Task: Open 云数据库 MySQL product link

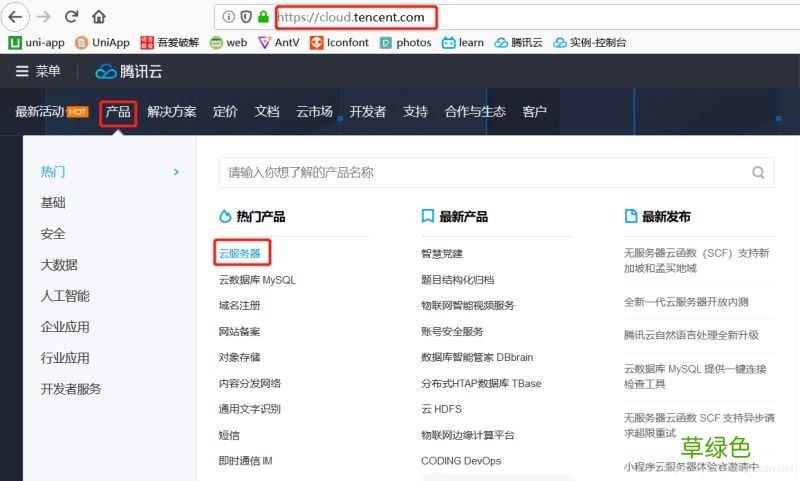Action: pyautogui.click(x=257, y=280)
